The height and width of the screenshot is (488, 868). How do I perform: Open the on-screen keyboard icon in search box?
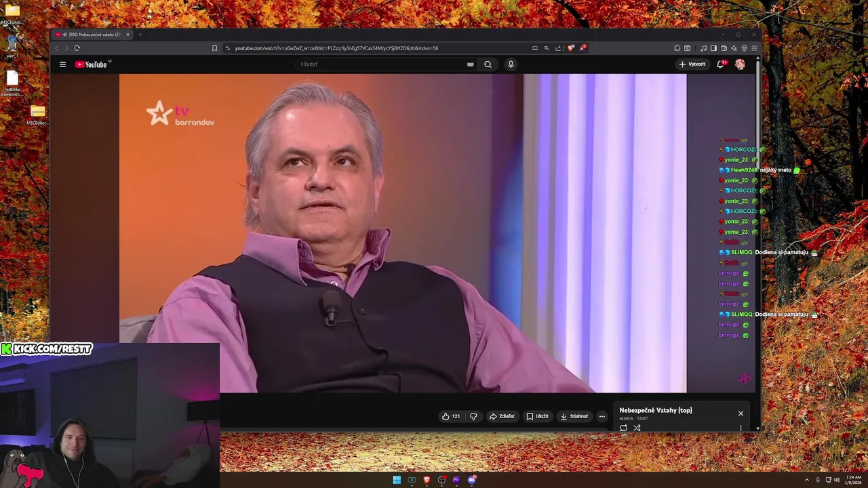click(470, 64)
